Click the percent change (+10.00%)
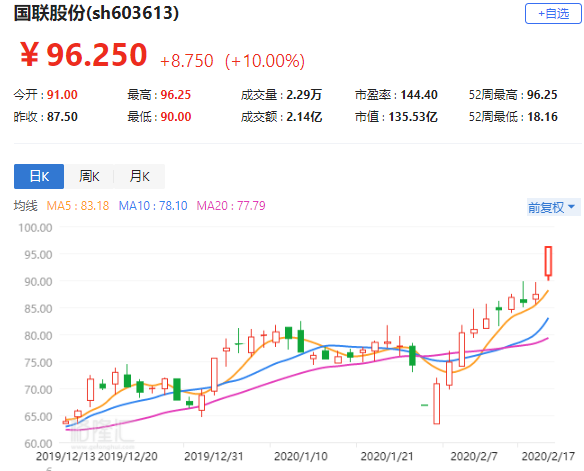The image size is (584, 471). coord(265,61)
